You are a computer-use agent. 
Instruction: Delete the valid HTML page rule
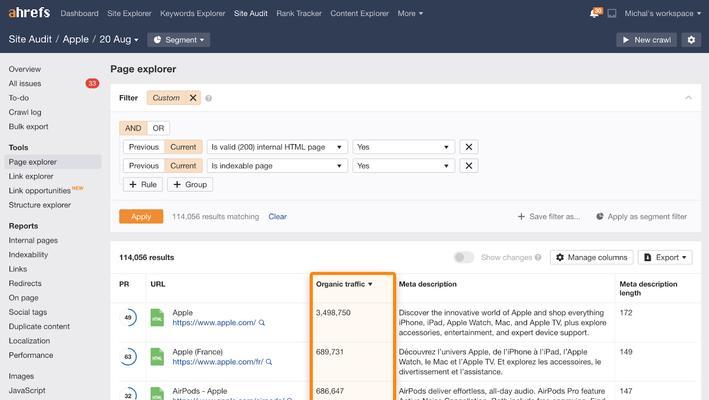(468, 147)
